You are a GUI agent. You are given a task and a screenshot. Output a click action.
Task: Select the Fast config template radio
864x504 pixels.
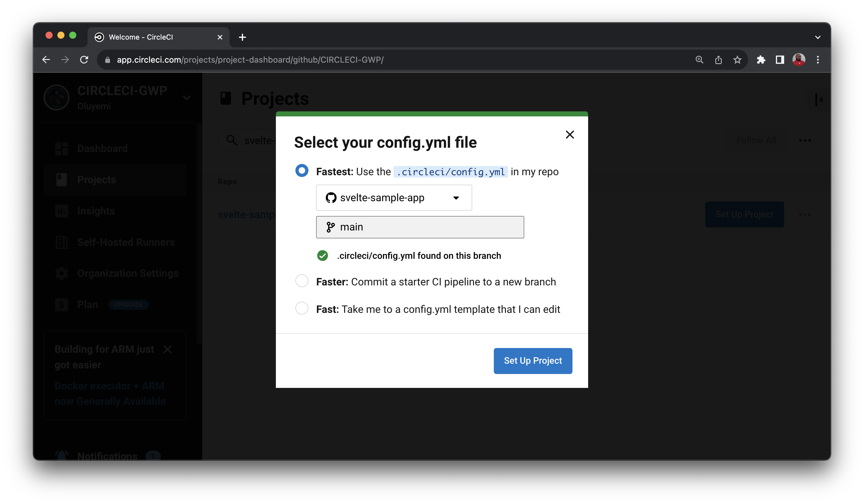[x=302, y=308]
